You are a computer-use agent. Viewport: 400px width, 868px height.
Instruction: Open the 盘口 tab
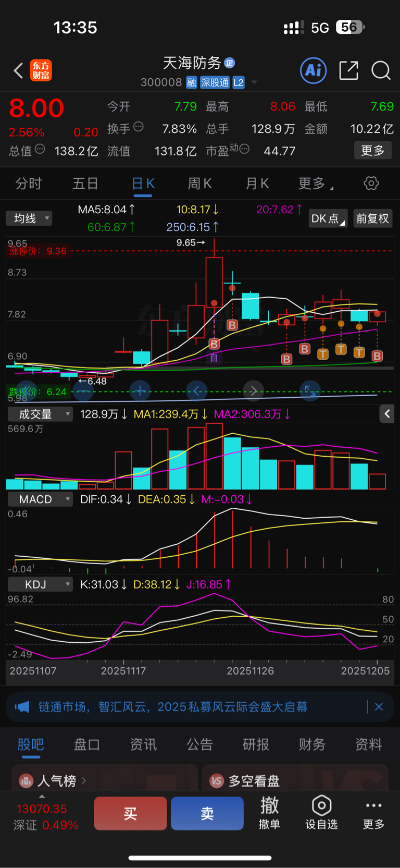(x=87, y=744)
